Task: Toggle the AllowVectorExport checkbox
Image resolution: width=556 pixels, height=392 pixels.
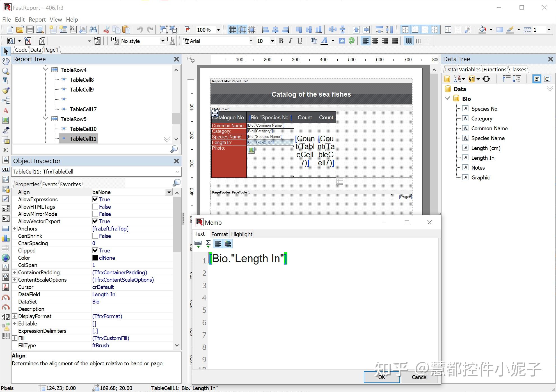Action: [x=95, y=221]
